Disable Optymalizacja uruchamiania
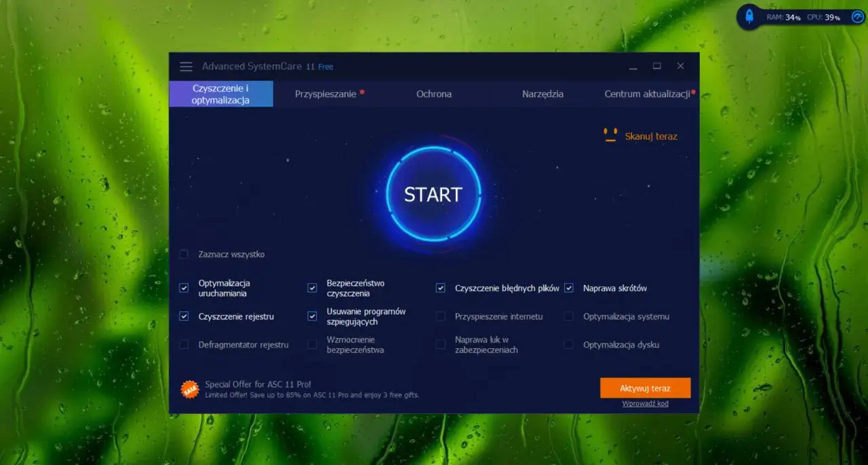Viewport: 868px width, 465px height. pos(183,288)
